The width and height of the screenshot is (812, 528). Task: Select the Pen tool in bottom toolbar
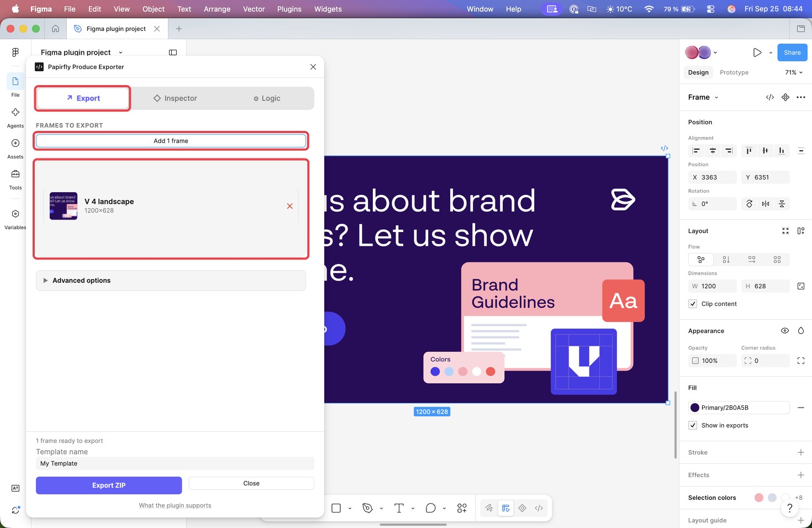[x=367, y=508]
